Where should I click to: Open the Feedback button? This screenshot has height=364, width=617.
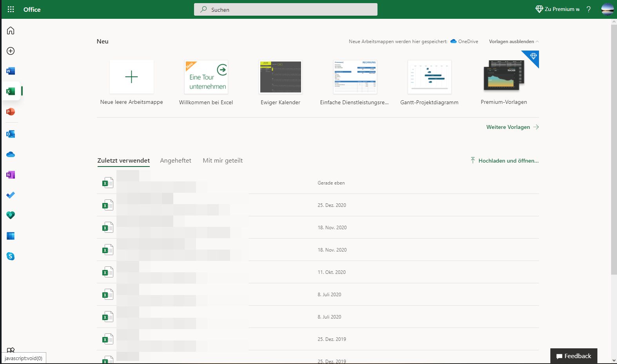574,356
